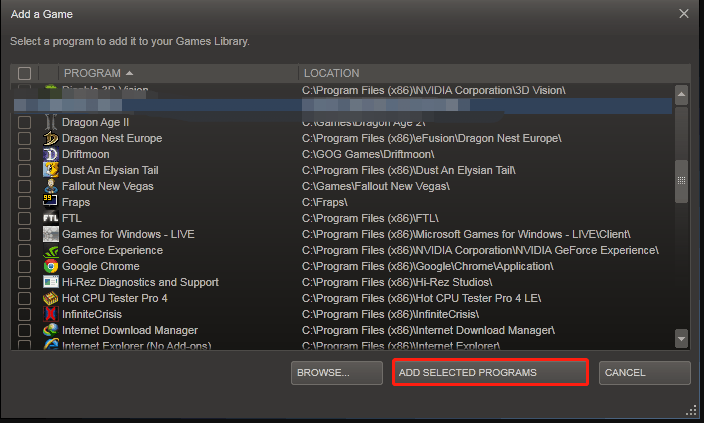The height and width of the screenshot is (423, 704).
Task: Select the Fallout New Vegas name
Action: coord(108,186)
